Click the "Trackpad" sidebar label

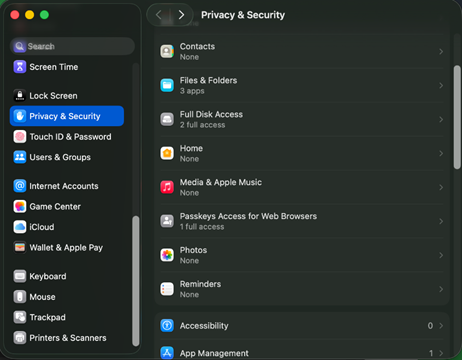point(47,317)
